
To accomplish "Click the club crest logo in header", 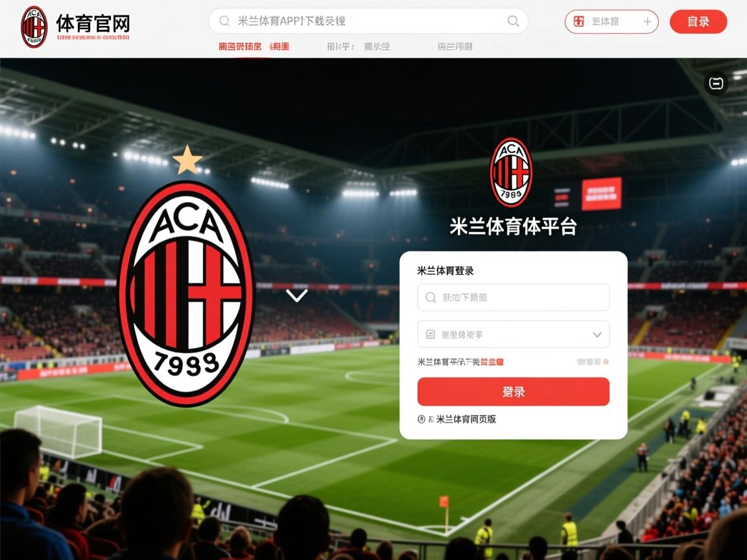I will pos(34,27).
